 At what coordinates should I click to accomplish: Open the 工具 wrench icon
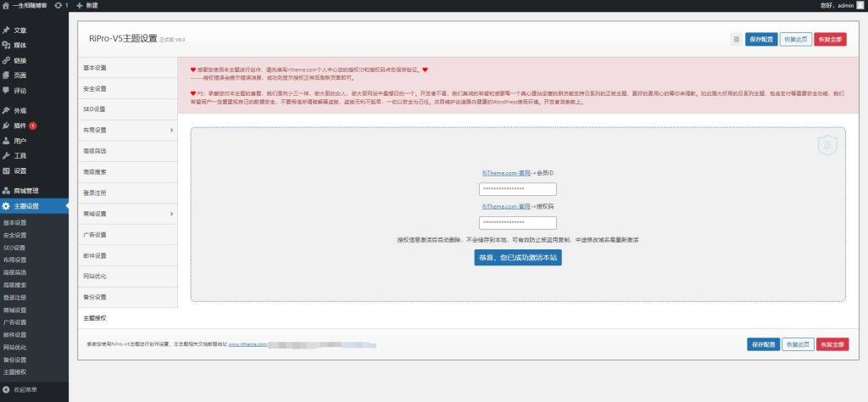pos(6,155)
